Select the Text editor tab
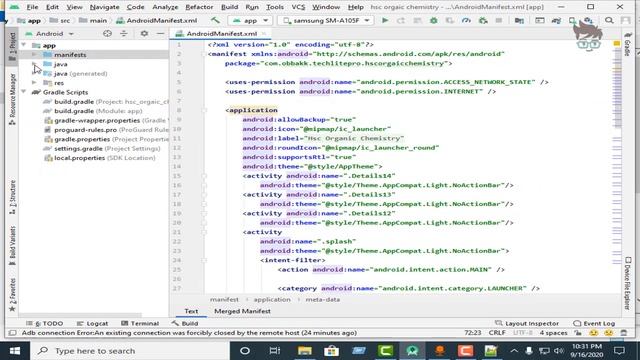This screenshot has width=640, height=360. click(191, 311)
